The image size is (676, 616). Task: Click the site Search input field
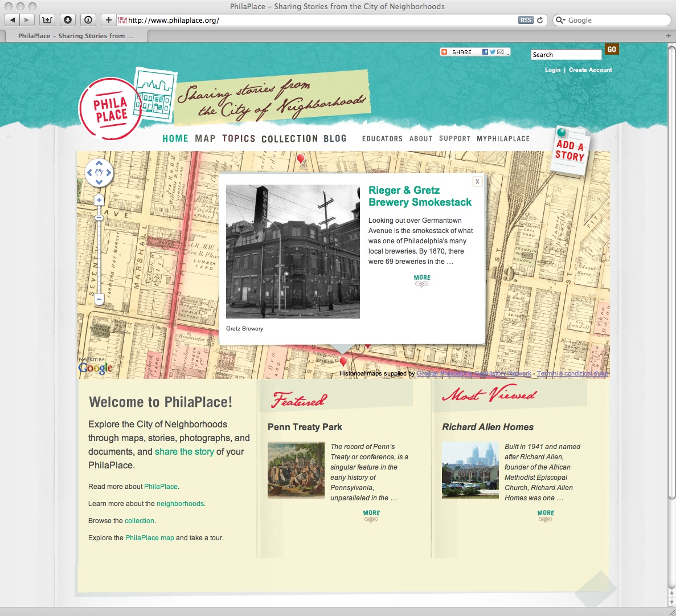(566, 55)
